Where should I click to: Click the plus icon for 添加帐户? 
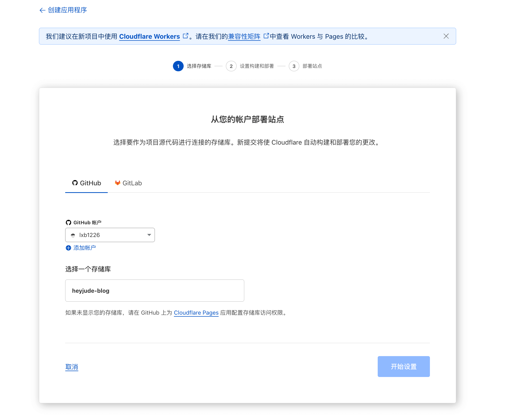click(68, 248)
